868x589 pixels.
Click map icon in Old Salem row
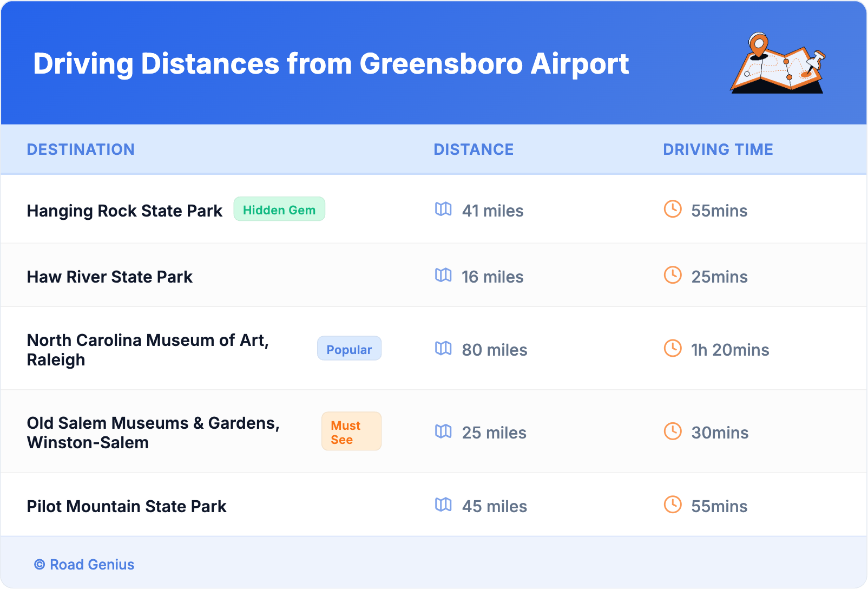(x=443, y=431)
